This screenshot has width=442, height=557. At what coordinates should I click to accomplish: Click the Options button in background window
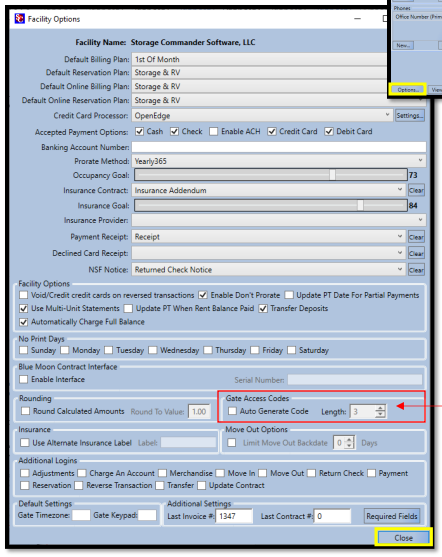tap(407, 90)
